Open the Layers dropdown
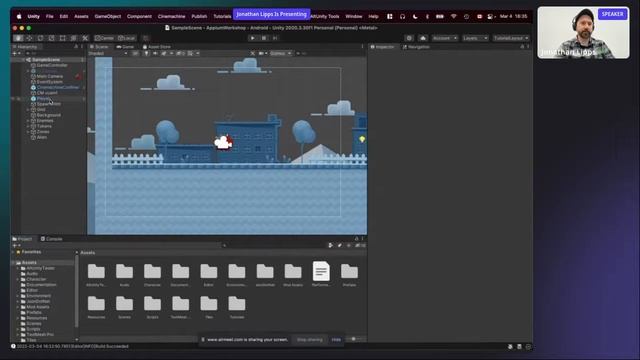This screenshot has width=640, height=360. tap(475, 38)
